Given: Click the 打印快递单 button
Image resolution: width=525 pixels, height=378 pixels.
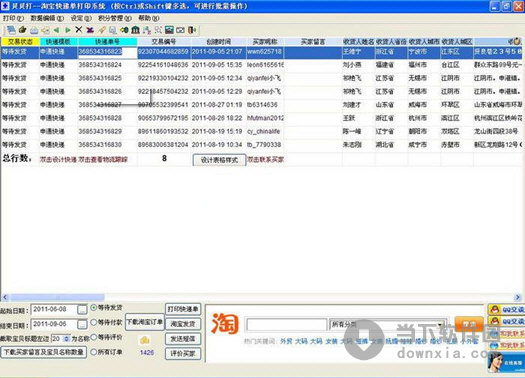Looking at the screenshot, I should point(183,309).
